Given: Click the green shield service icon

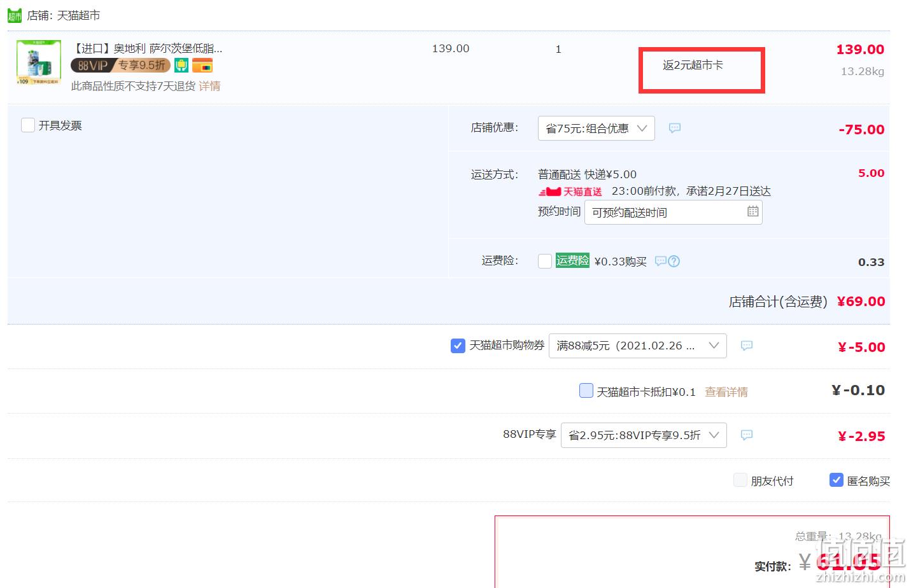Looking at the screenshot, I should tap(181, 65).
